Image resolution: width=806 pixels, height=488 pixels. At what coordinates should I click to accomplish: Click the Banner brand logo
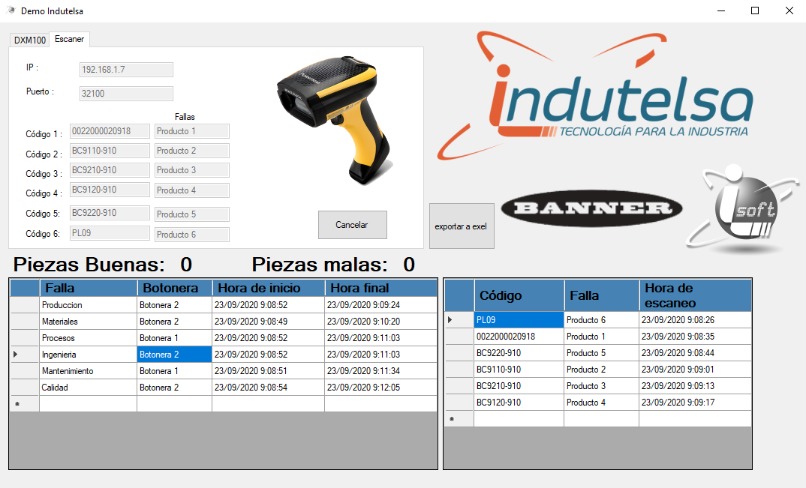591,208
